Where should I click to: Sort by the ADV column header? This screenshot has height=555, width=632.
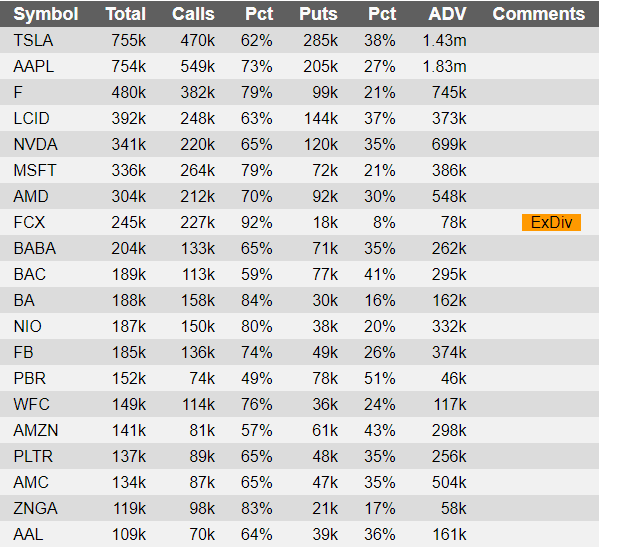447,14
